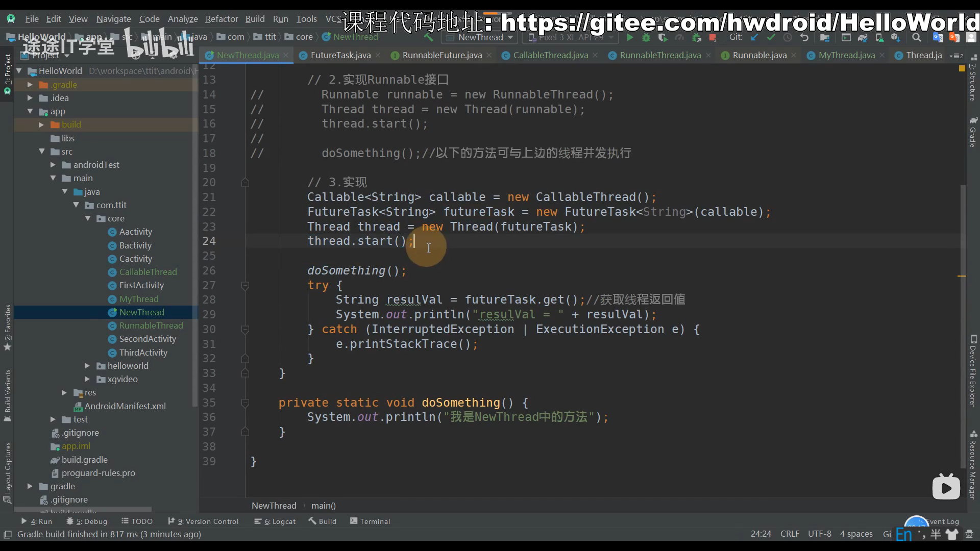Close the NewThread.java tab

(286, 55)
